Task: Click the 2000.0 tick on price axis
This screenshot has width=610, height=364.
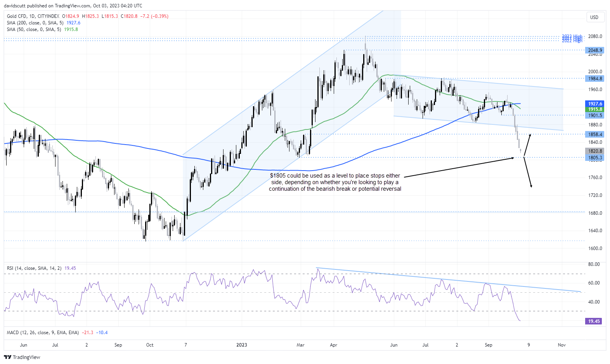Action: coord(595,72)
